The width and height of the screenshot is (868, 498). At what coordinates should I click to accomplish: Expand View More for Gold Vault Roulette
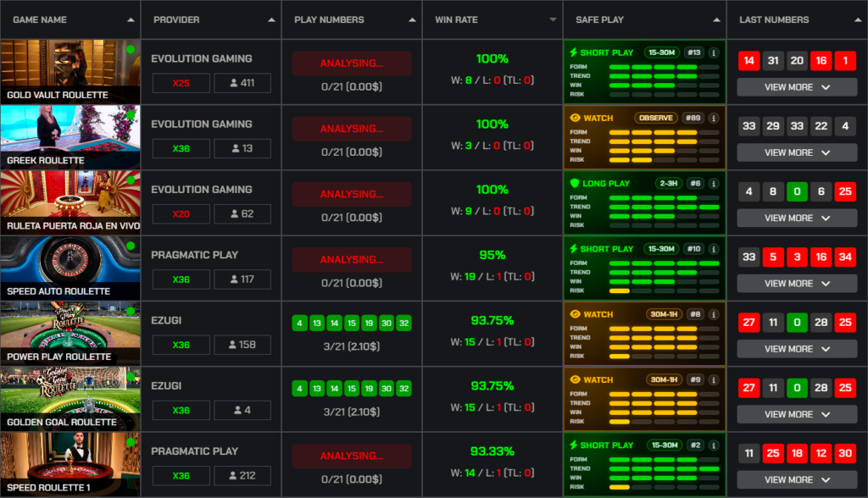click(x=797, y=87)
